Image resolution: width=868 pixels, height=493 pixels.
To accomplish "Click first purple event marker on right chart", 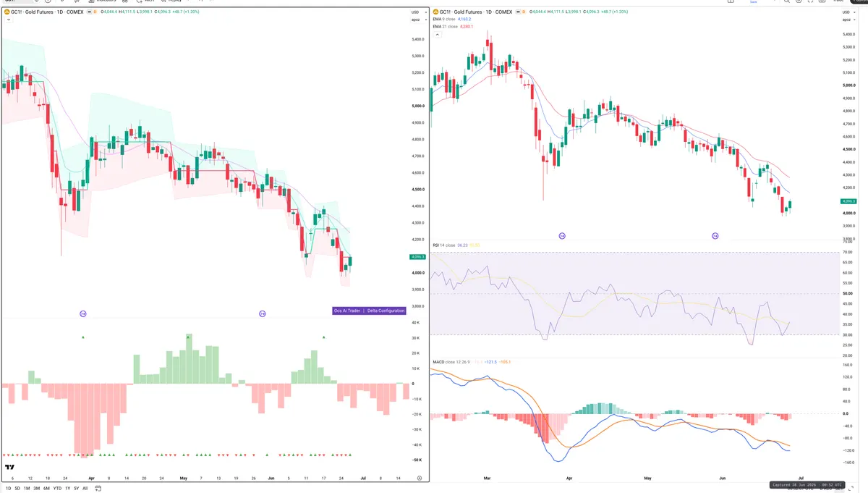I will pos(562,236).
